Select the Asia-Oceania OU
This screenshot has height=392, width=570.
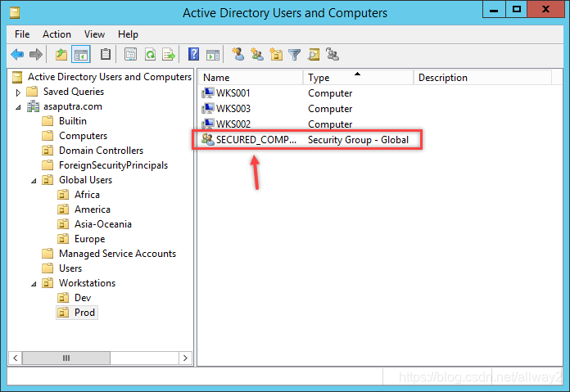click(x=103, y=224)
